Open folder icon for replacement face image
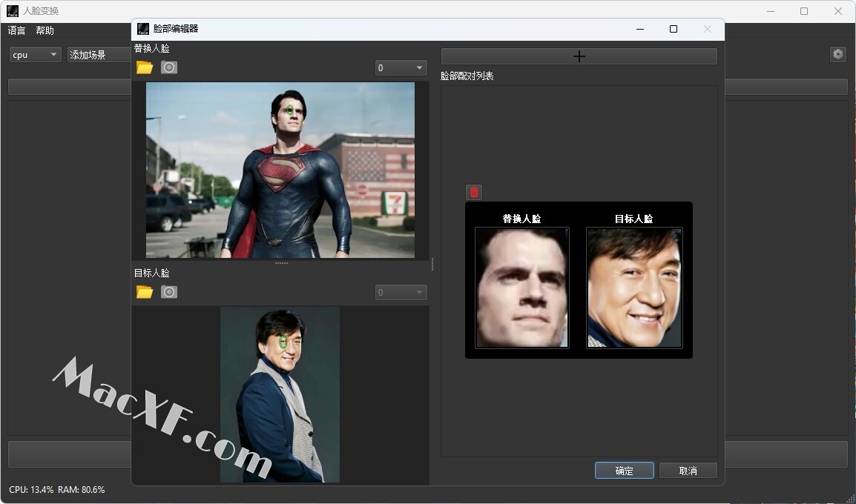Image resolution: width=856 pixels, height=504 pixels. click(x=145, y=67)
